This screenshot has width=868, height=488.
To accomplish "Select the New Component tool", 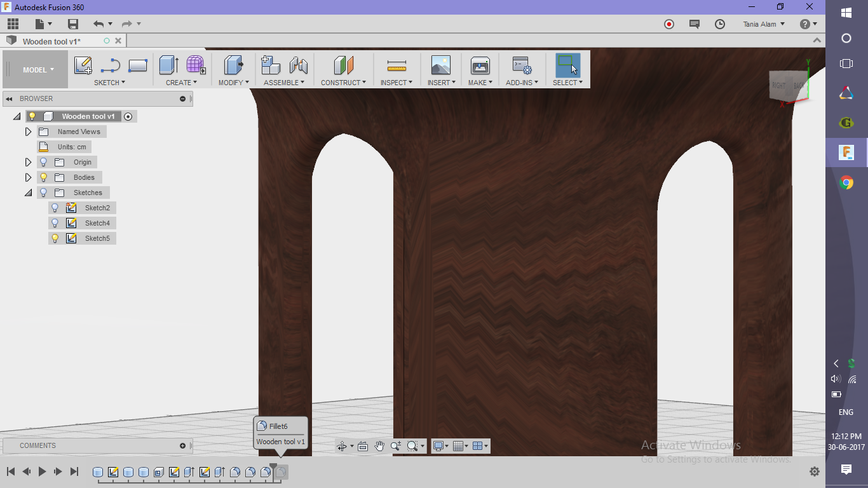I will click(271, 65).
